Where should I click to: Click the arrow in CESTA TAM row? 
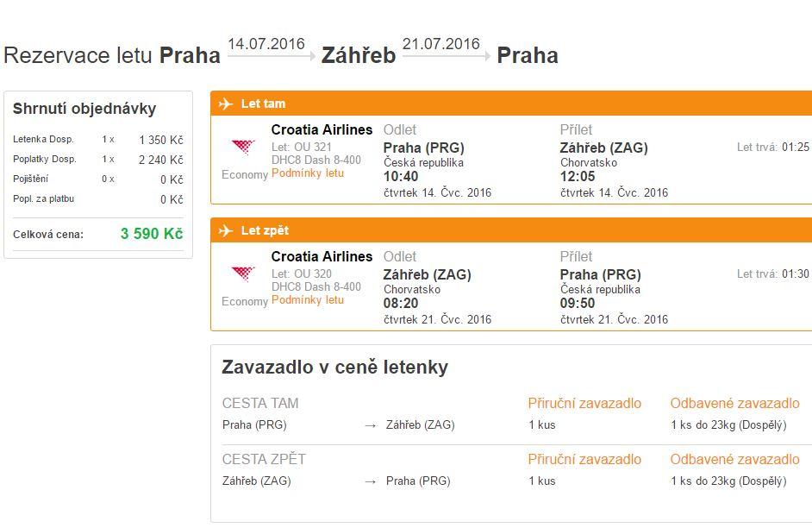(371, 425)
